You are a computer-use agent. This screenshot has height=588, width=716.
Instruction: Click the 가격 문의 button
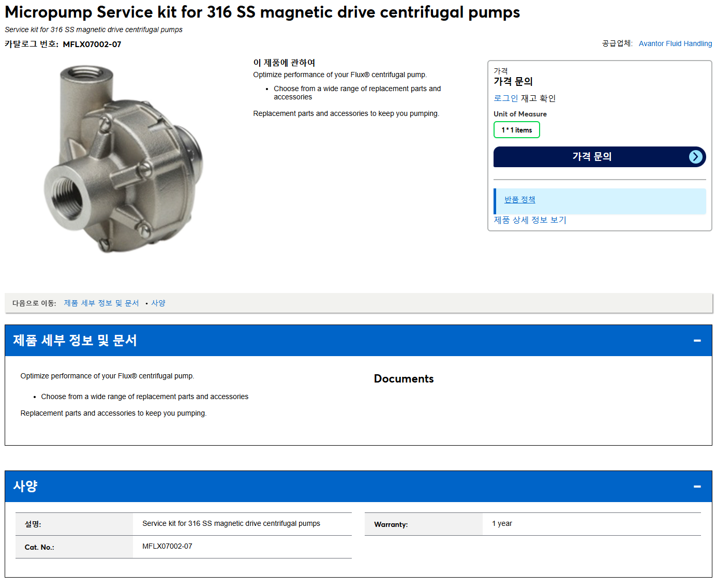[x=600, y=157]
